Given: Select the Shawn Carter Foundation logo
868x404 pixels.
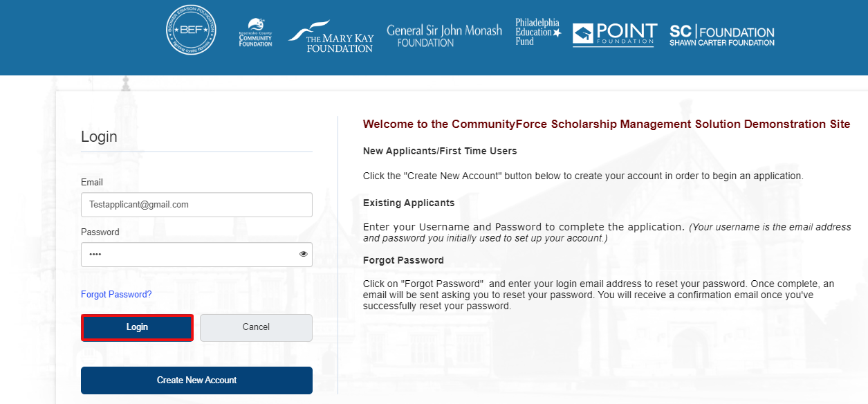Looking at the screenshot, I should (x=721, y=36).
